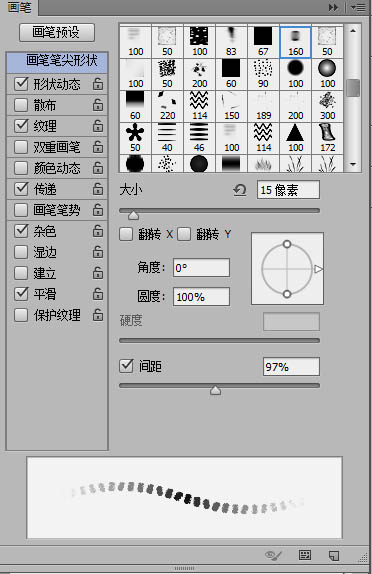Click the lock icon for 双重画笔
This screenshot has width=372, height=574.
coord(98,147)
